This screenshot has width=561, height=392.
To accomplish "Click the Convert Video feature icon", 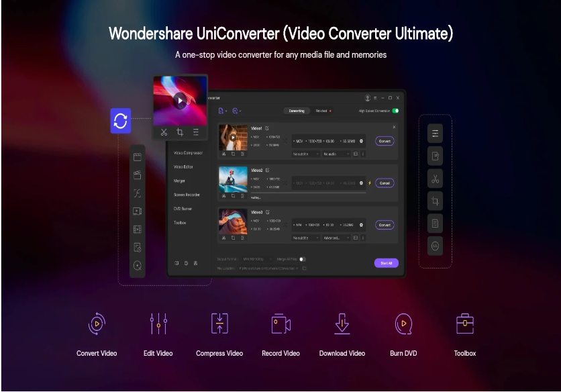I will [97, 324].
